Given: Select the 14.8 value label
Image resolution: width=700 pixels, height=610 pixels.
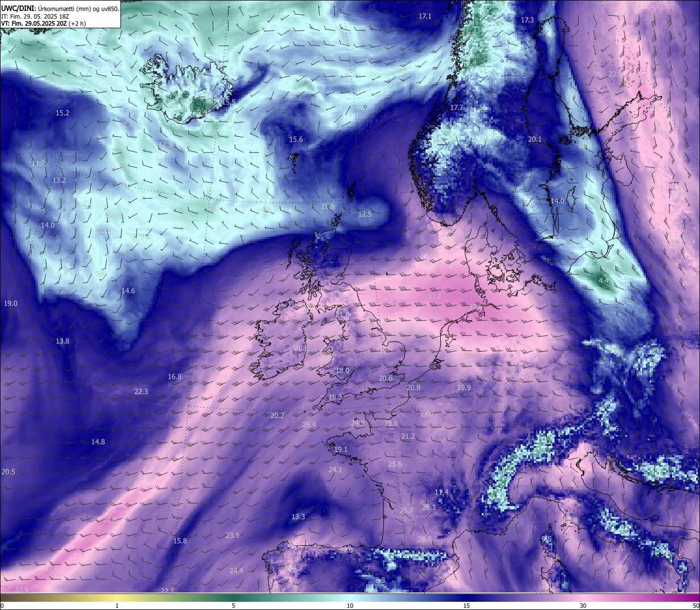Looking at the screenshot, I should 98,442.
